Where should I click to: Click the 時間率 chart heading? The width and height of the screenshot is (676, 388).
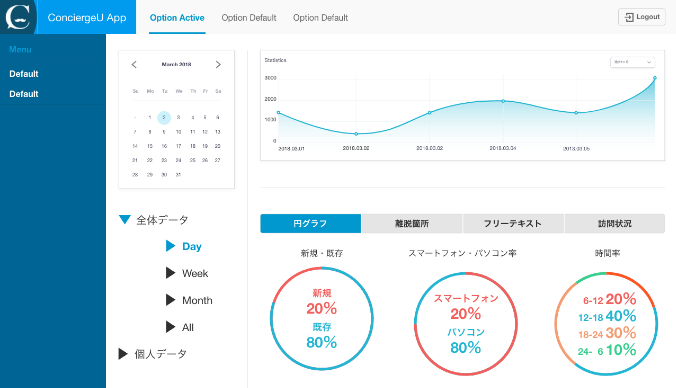pos(607,253)
